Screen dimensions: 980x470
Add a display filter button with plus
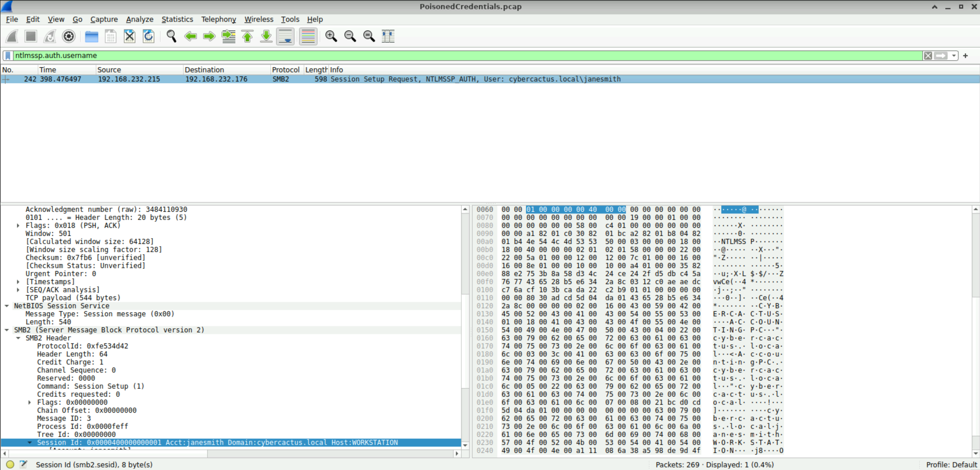[965, 56]
